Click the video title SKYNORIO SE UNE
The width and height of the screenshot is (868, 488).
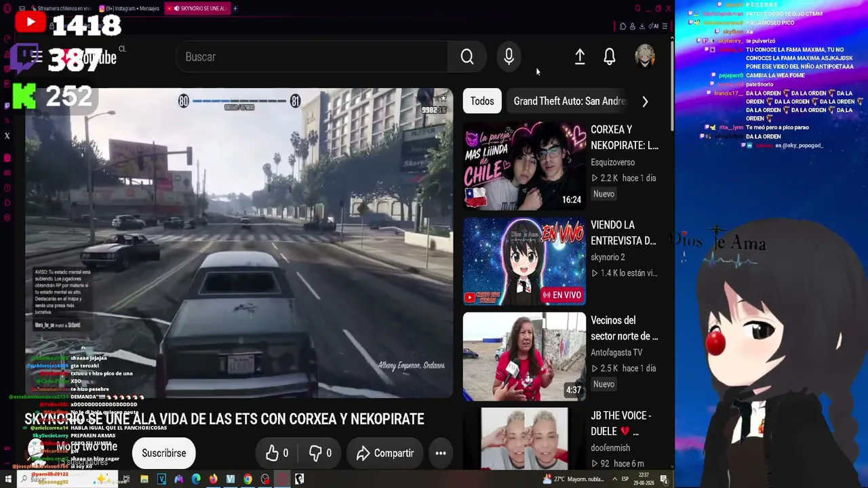pos(224,419)
